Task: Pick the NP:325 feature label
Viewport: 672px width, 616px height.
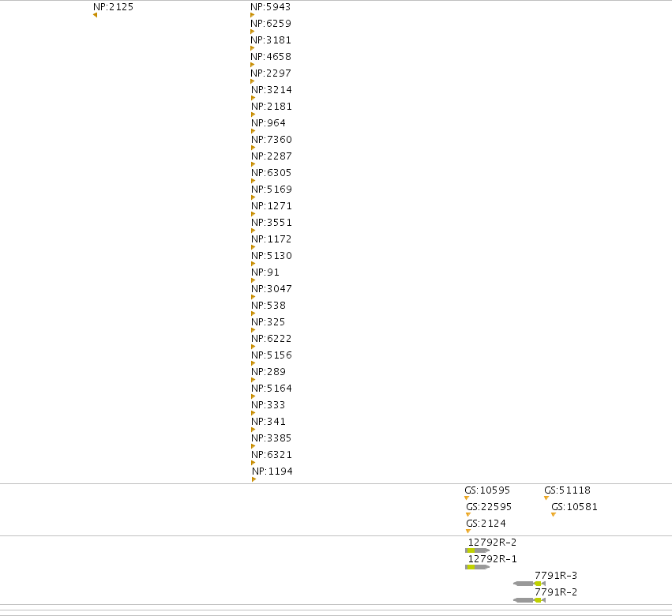Action: pos(268,322)
